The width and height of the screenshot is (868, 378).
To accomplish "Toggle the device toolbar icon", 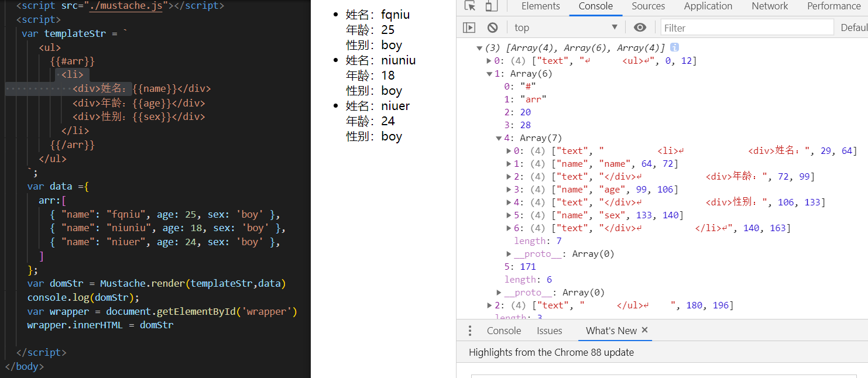I will (x=492, y=6).
